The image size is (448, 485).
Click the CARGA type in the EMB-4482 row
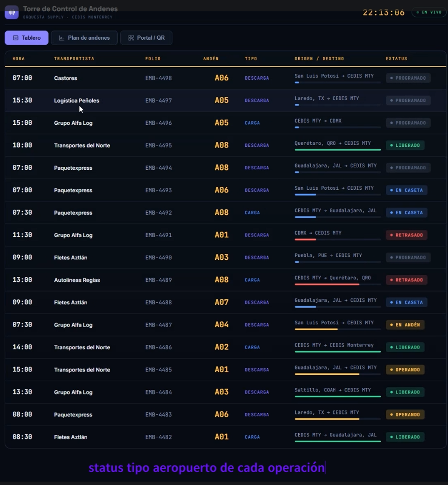coord(252,437)
